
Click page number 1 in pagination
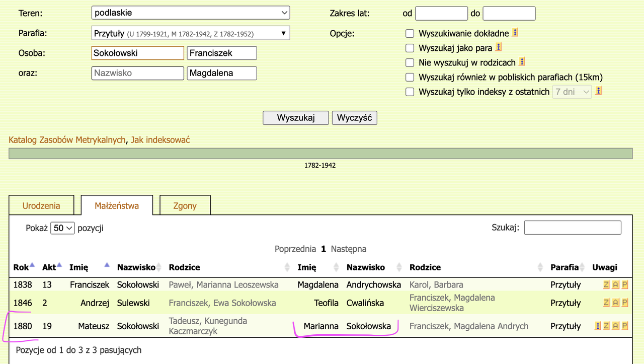pos(324,249)
